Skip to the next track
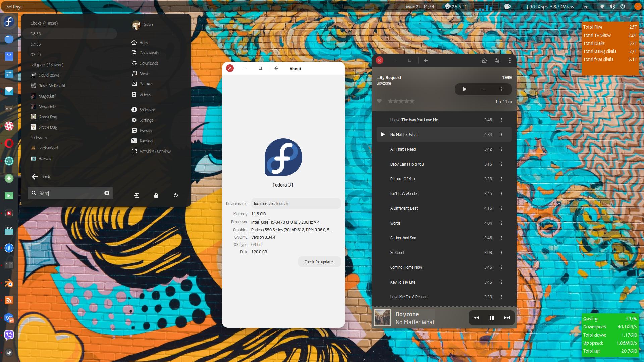Image resolution: width=644 pixels, height=362 pixels. coord(507,318)
